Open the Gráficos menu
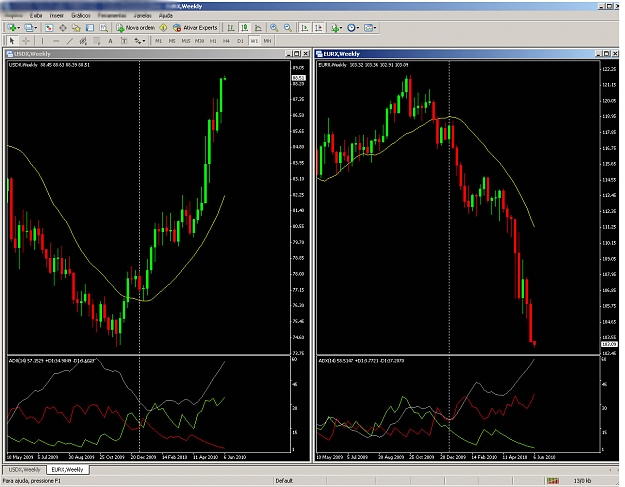The height and width of the screenshot is (487, 625). click(81, 16)
